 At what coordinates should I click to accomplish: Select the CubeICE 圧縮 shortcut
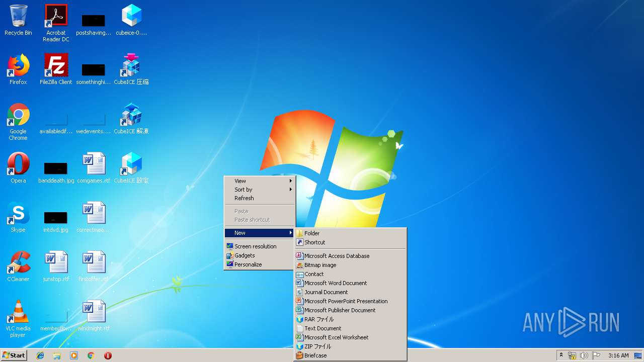(x=131, y=69)
